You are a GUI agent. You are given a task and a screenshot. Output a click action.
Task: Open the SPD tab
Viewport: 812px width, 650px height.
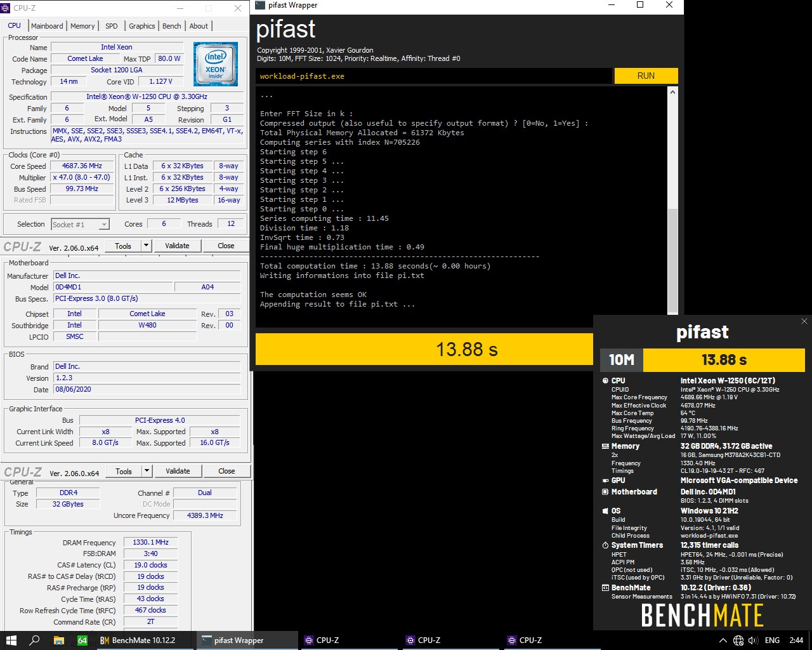point(112,26)
